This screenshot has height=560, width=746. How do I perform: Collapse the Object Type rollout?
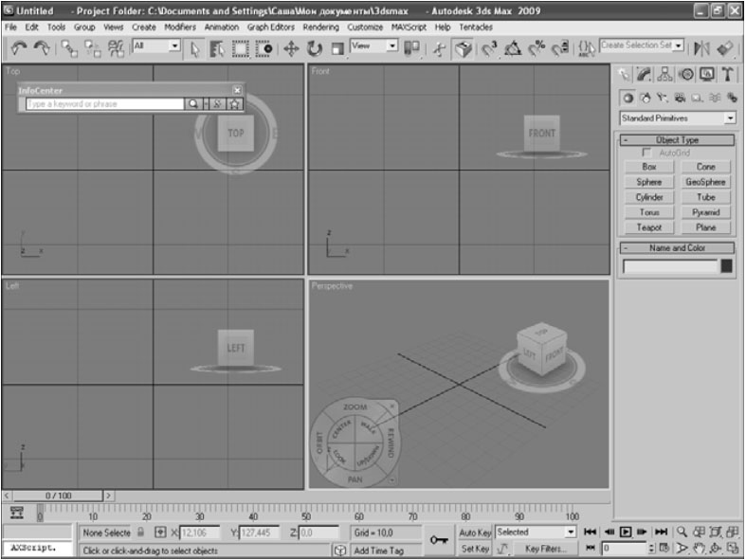(677, 140)
